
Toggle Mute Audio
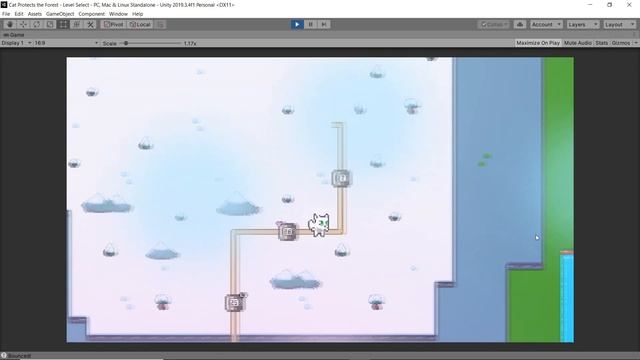coord(578,43)
